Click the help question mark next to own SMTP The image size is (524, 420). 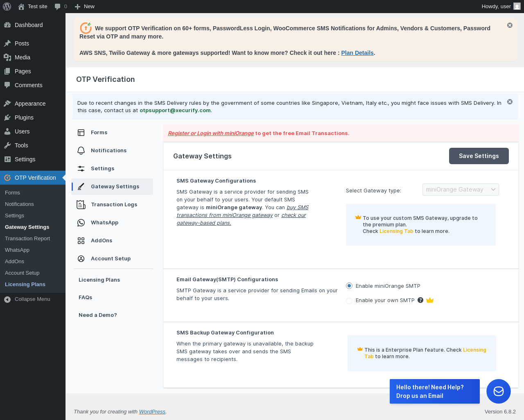pyautogui.click(x=420, y=300)
